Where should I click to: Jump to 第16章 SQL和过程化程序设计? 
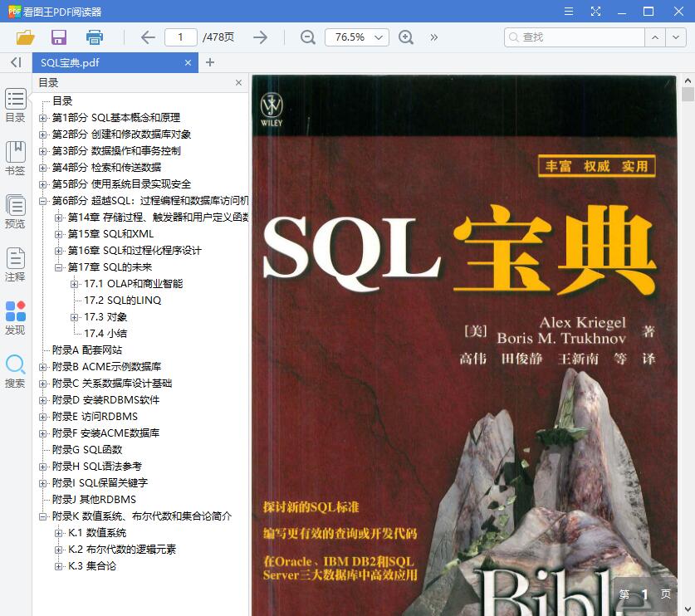click(x=135, y=251)
